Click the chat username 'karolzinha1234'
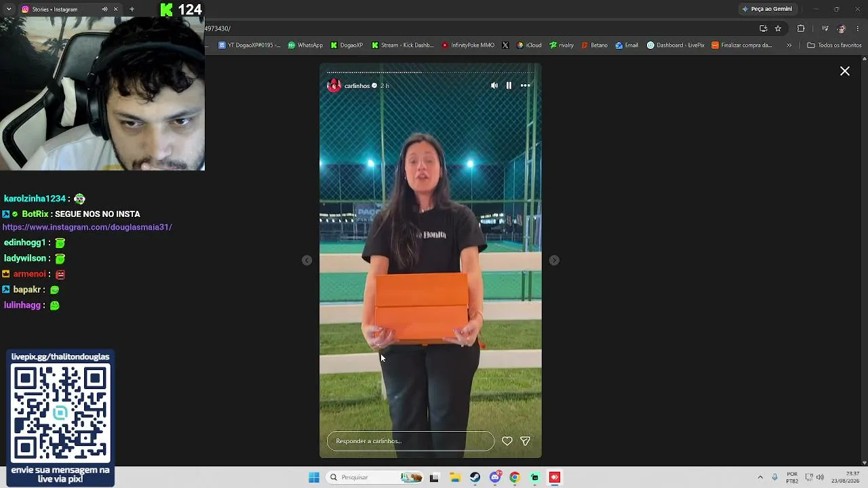Image resolution: width=868 pixels, height=488 pixels. pyautogui.click(x=35, y=199)
